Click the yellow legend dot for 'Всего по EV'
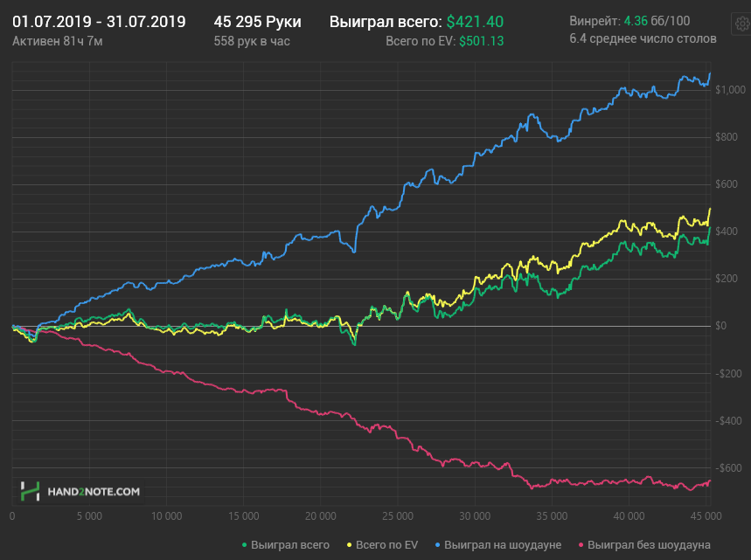The image size is (751, 560). [x=349, y=545]
